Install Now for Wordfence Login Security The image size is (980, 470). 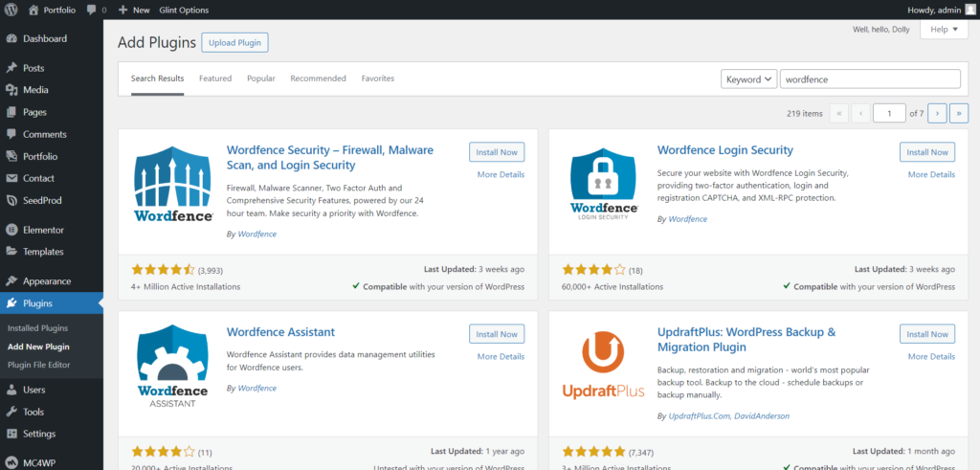pos(927,152)
